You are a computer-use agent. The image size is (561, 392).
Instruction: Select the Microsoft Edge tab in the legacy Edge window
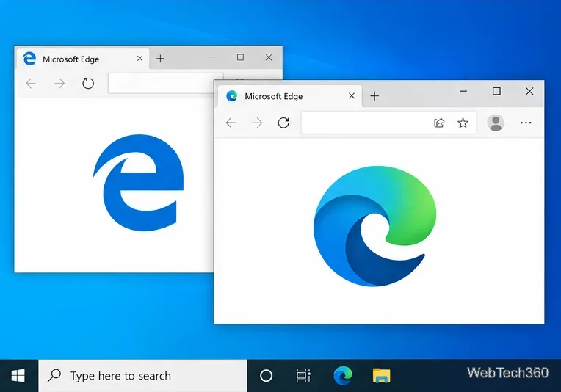pyautogui.click(x=83, y=59)
